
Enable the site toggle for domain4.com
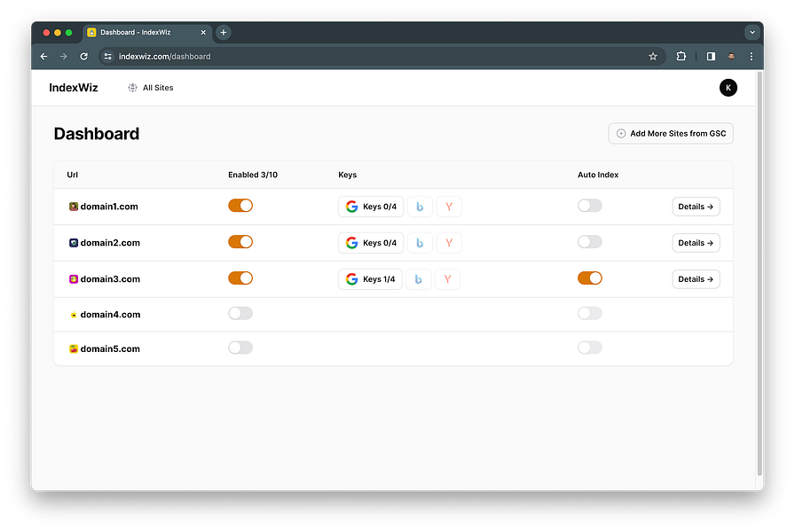(x=240, y=314)
